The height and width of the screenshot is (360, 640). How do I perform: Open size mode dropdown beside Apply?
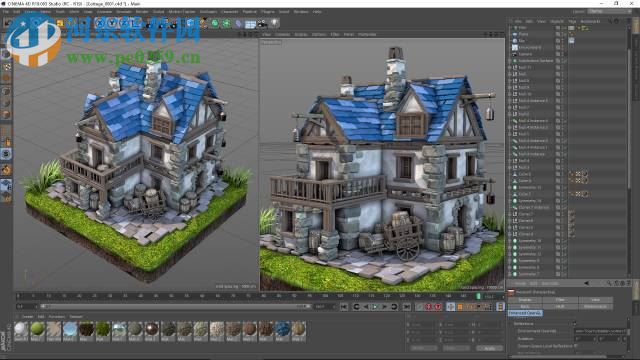(x=456, y=348)
